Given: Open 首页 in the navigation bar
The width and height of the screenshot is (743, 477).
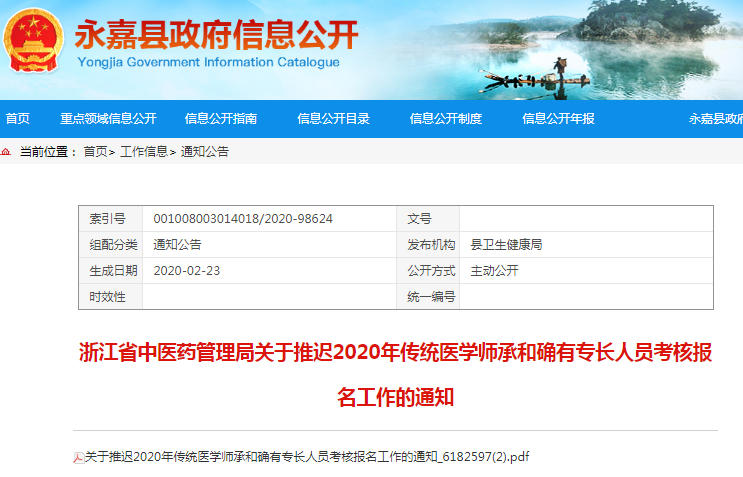Looking at the screenshot, I should coord(18,119).
